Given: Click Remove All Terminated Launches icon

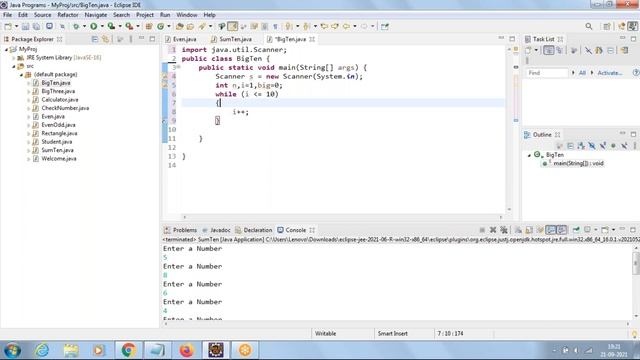Looking at the screenshot, I should coord(504,230).
